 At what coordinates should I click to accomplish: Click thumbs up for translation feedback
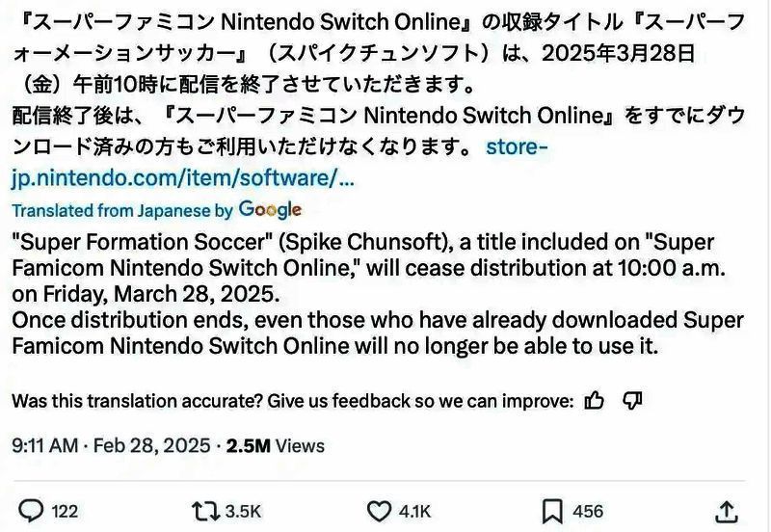[595, 401]
